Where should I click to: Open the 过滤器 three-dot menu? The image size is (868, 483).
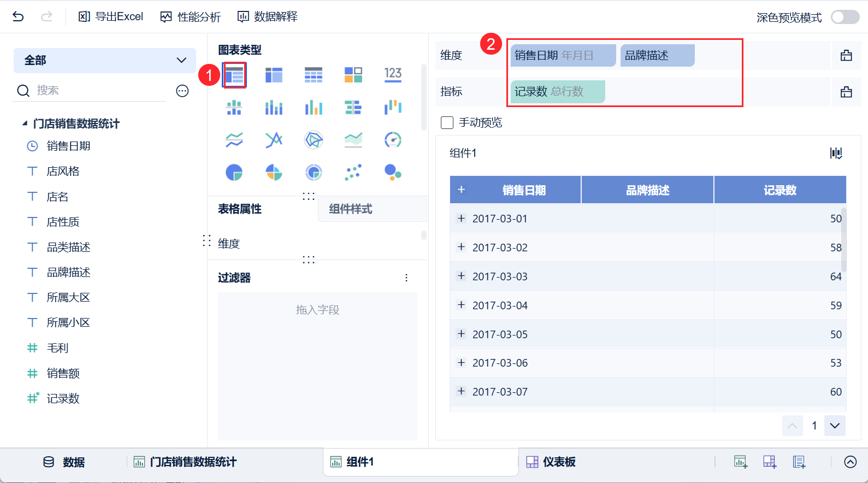[406, 278]
